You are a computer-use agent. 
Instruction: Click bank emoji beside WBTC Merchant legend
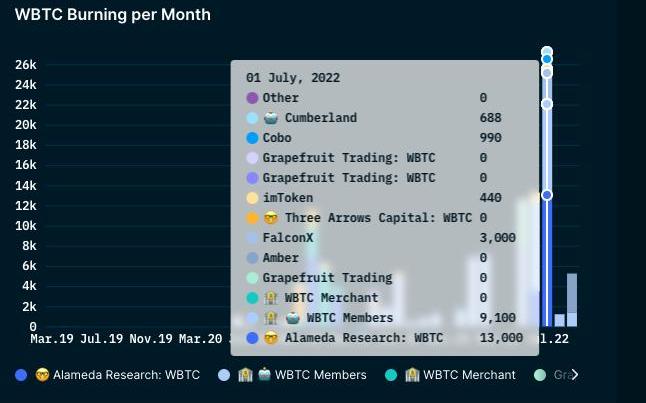[412, 375]
